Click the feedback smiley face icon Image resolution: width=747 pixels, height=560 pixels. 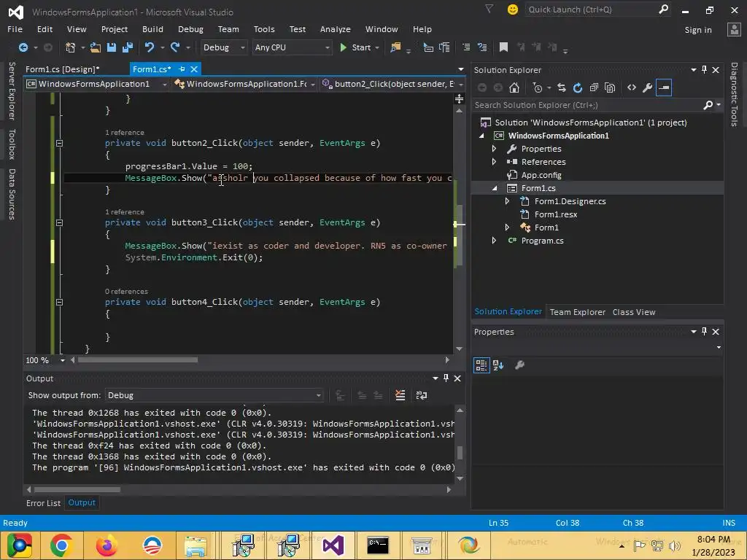pyautogui.click(x=513, y=9)
